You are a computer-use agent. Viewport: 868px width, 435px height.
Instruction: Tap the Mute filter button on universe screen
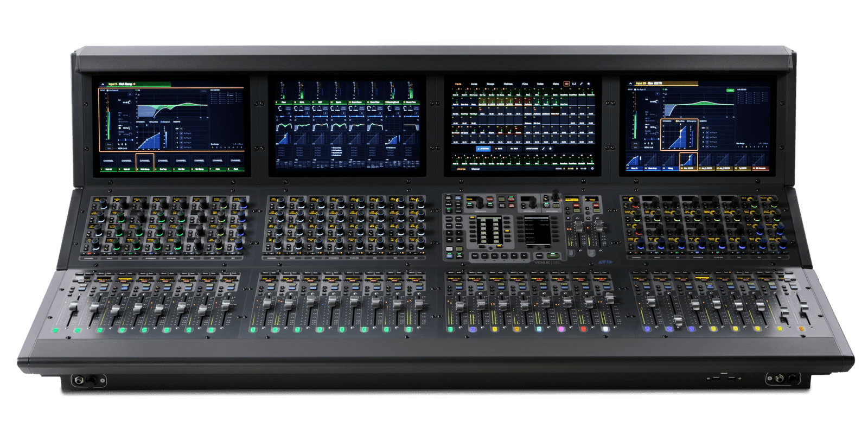point(499,149)
